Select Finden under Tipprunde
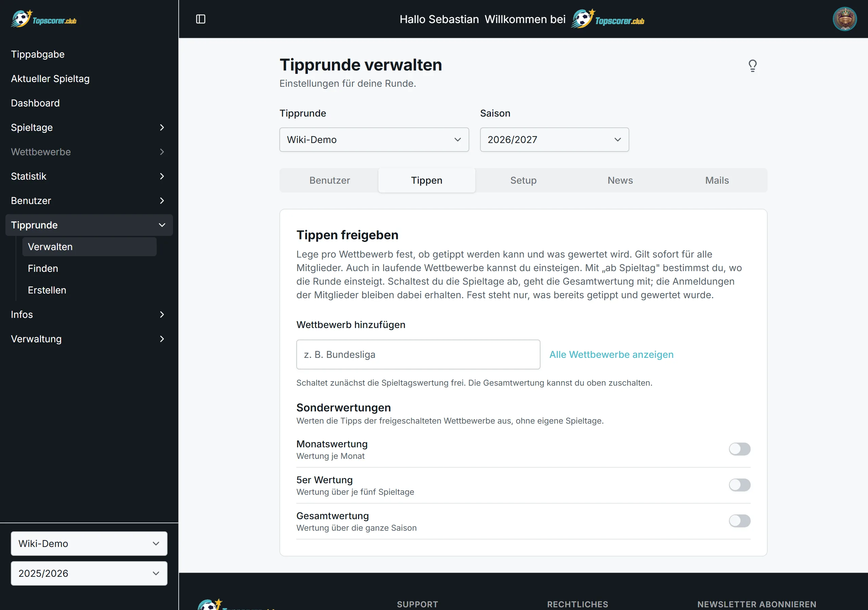This screenshot has width=868, height=610. (89, 268)
